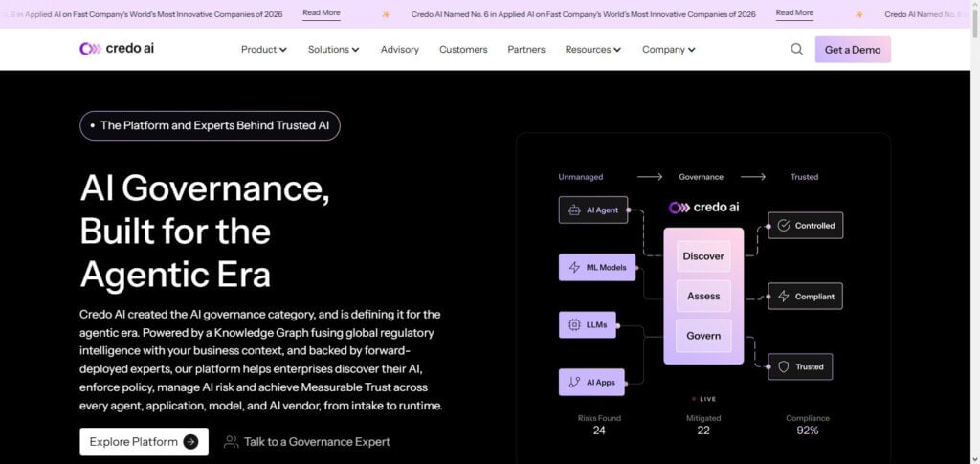Click the first Read More banner link
Screen dimensions: 980x464
tap(322, 13)
